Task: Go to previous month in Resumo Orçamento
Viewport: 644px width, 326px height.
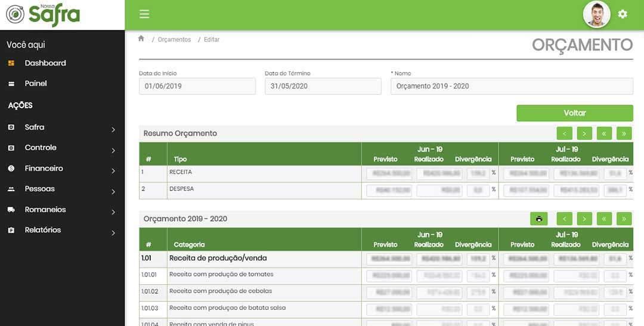Action: pos(564,133)
